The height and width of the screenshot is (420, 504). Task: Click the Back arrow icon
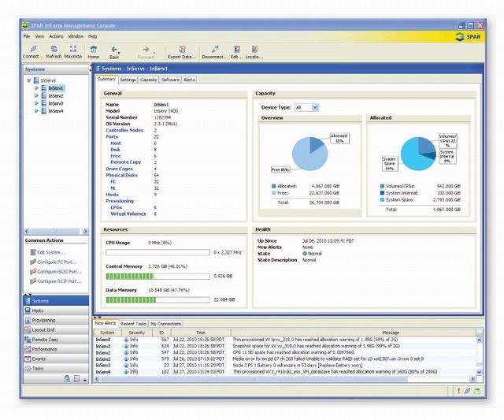click(113, 49)
